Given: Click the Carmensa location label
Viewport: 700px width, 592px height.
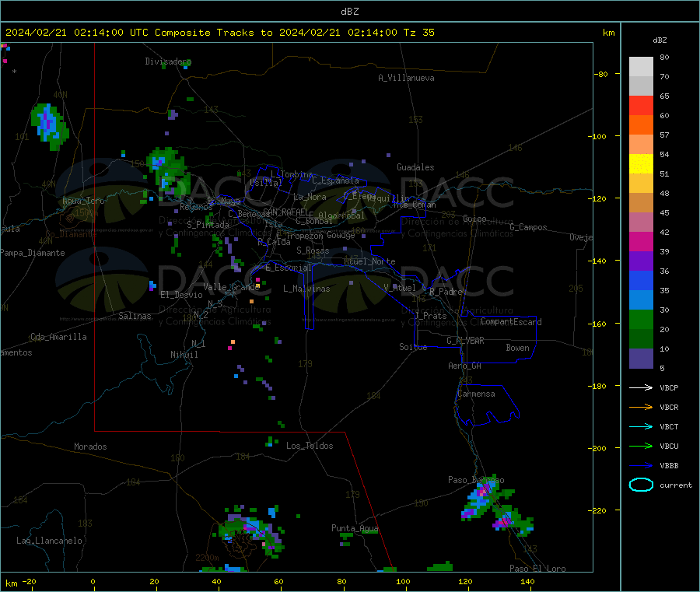Looking at the screenshot, I should coord(476,394).
